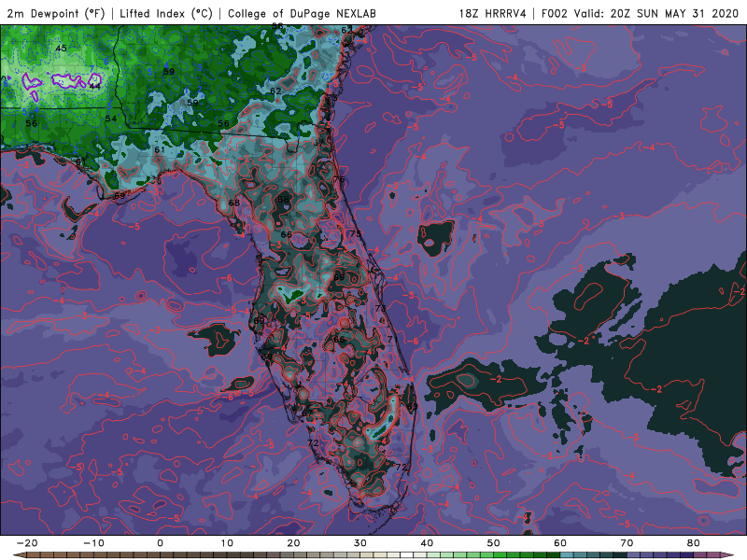Click the "-10" color scale label
The height and width of the screenshot is (560, 747).
coord(93,543)
